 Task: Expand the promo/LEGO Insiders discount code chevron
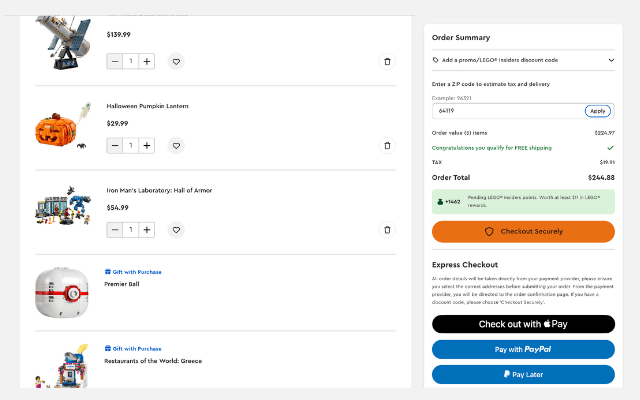tap(611, 60)
